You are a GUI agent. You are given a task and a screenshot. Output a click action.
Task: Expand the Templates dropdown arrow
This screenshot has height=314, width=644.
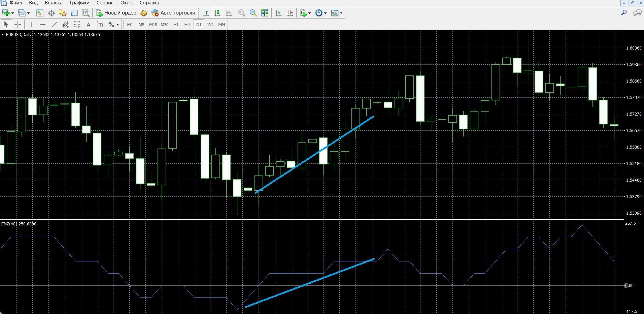coord(341,13)
